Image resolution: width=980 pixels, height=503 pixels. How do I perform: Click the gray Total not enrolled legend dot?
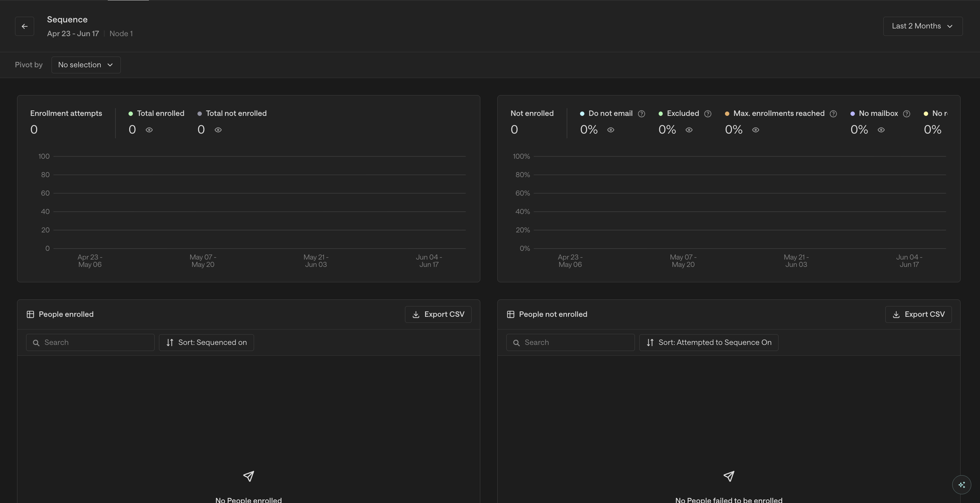point(199,114)
